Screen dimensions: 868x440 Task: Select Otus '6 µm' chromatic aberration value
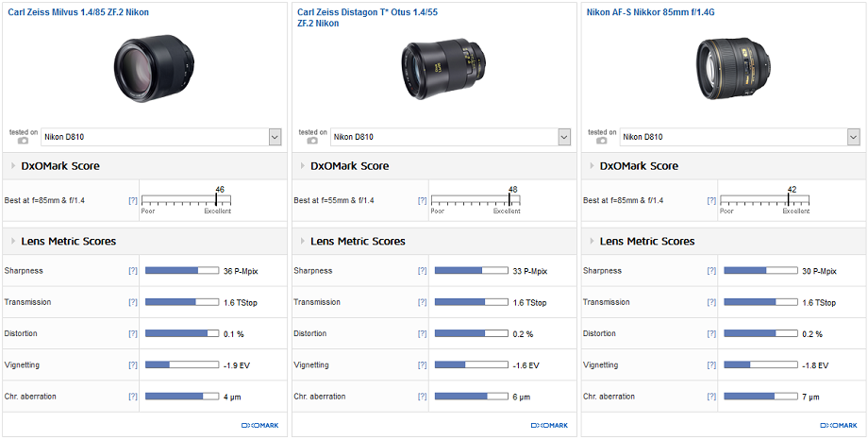[x=522, y=398]
